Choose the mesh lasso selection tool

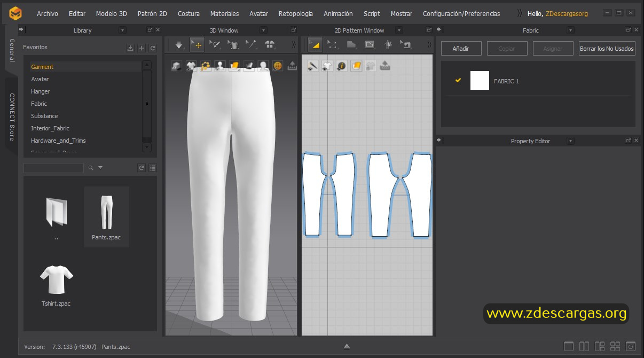215,45
